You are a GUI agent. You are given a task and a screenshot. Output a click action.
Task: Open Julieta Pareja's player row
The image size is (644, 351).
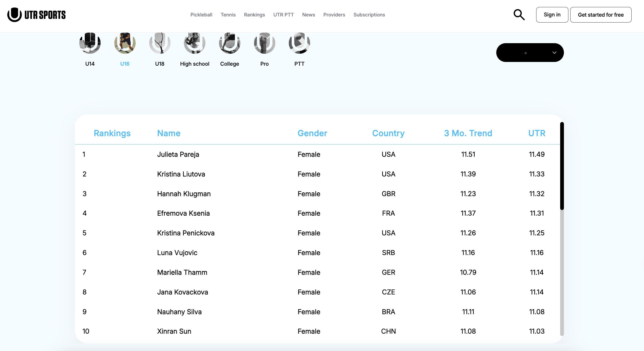[x=178, y=154]
